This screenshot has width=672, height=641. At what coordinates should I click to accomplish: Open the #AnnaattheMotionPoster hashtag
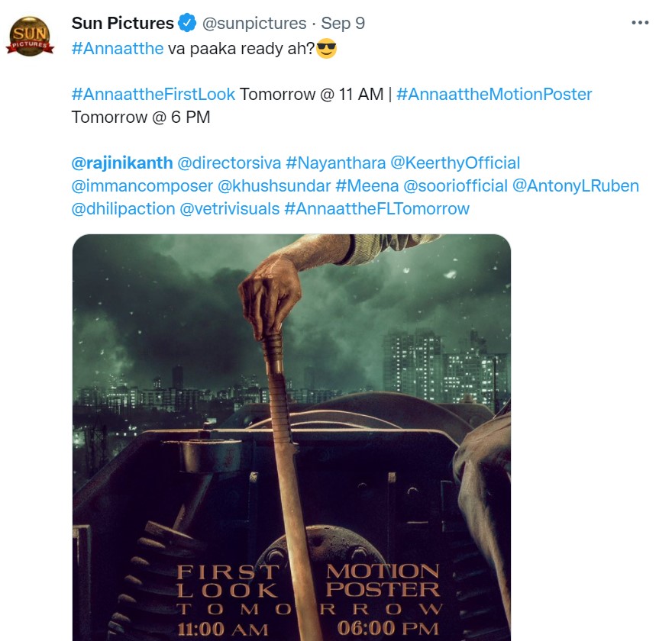point(494,94)
